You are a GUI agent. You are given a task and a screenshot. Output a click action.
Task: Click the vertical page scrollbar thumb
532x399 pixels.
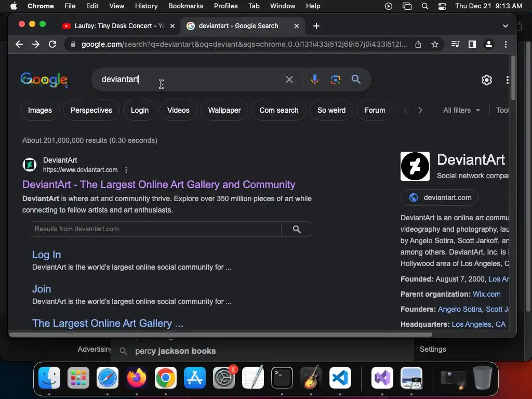(513, 78)
